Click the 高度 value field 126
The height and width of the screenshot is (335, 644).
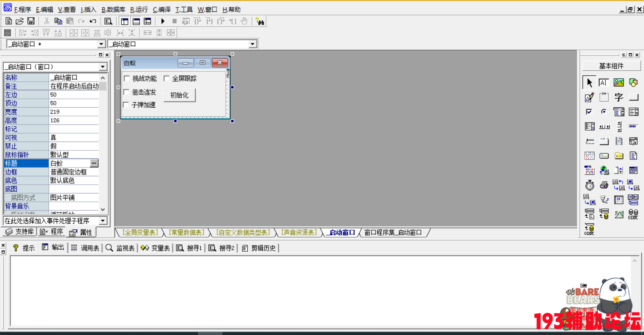pos(74,120)
